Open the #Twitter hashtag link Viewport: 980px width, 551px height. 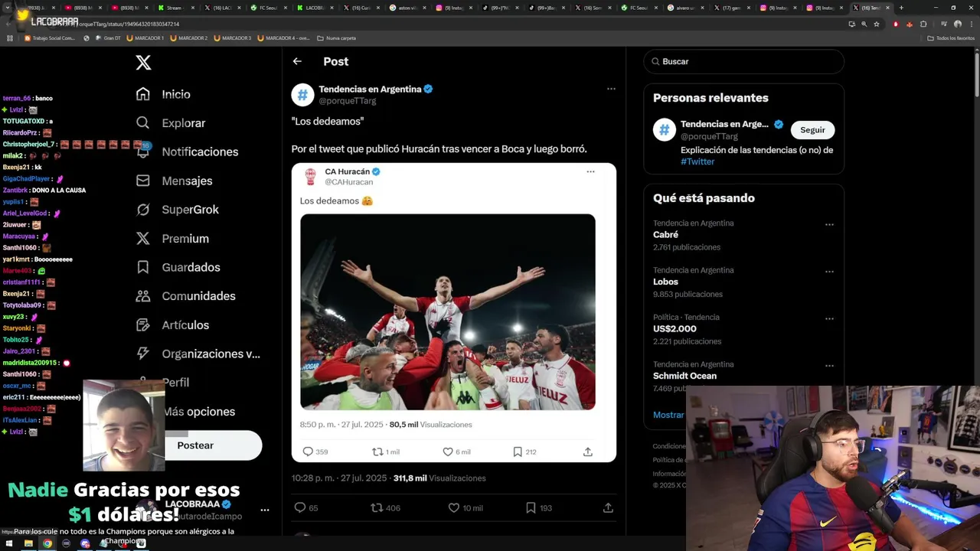[697, 161]
